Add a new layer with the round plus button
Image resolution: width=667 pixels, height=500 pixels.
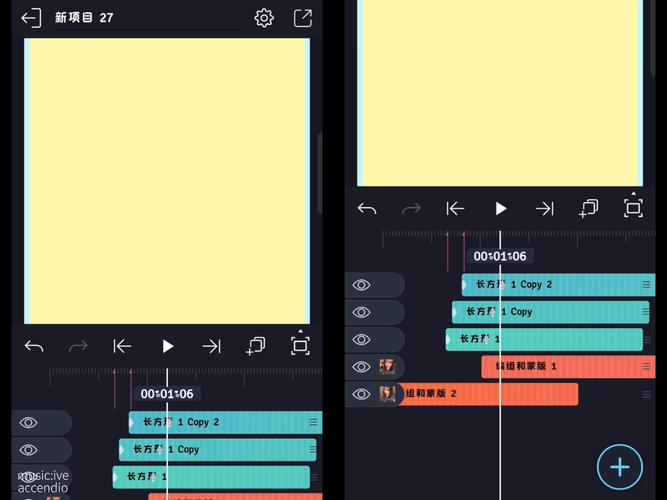click(x=620, y=467)
